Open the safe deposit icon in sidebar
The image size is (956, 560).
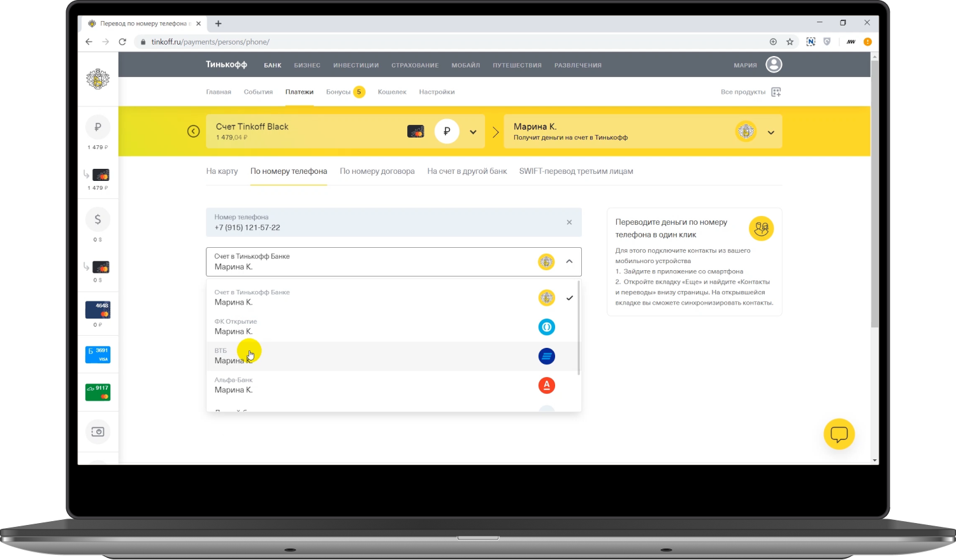pyautogui.click(x=98, y=432)
